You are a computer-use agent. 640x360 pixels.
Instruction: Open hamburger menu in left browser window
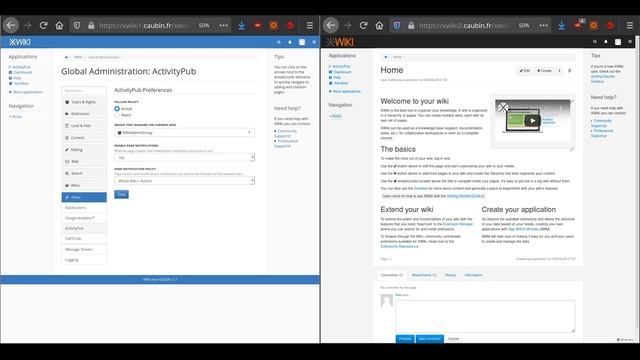(x=310, y=25)
